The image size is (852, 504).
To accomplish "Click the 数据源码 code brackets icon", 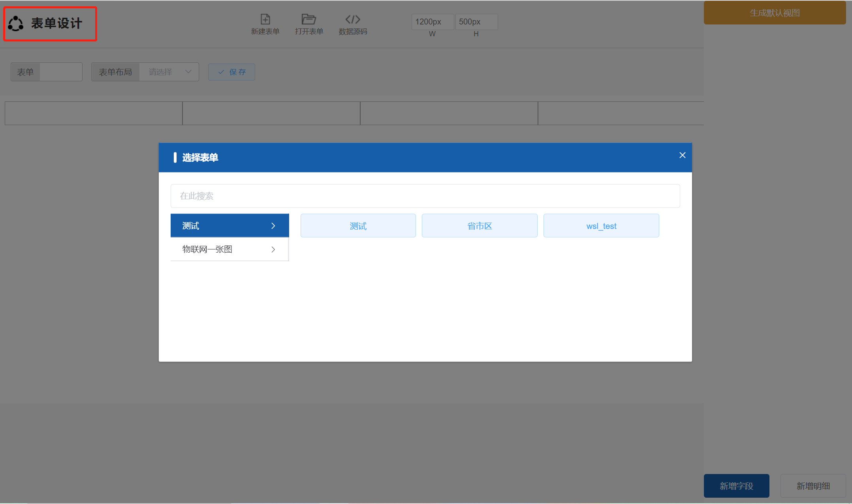I will pyautogui.click(x=352, y=19).
